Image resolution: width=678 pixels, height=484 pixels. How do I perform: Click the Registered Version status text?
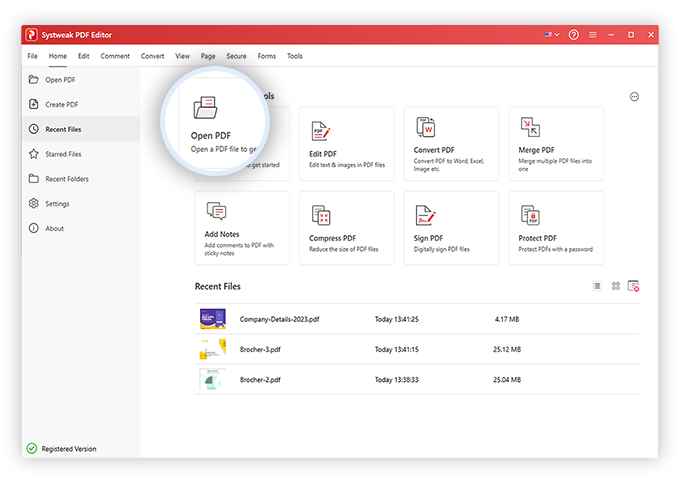69,449
